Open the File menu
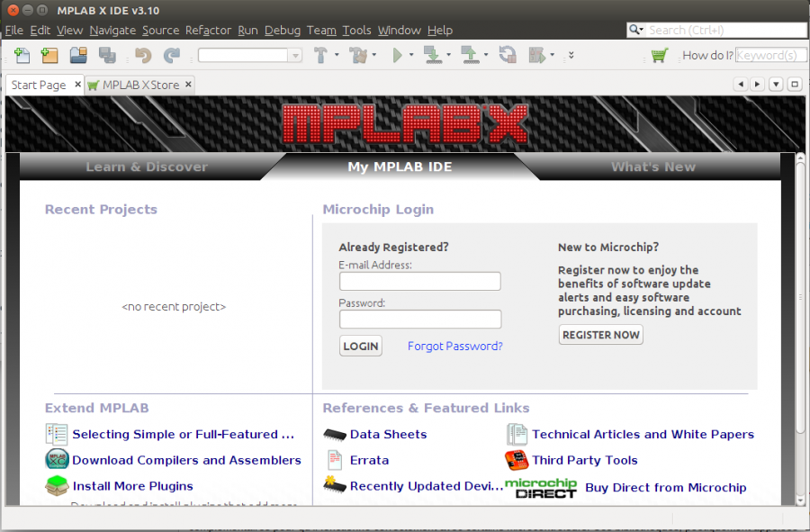810x532 pixels. click(x=13, y=31)
